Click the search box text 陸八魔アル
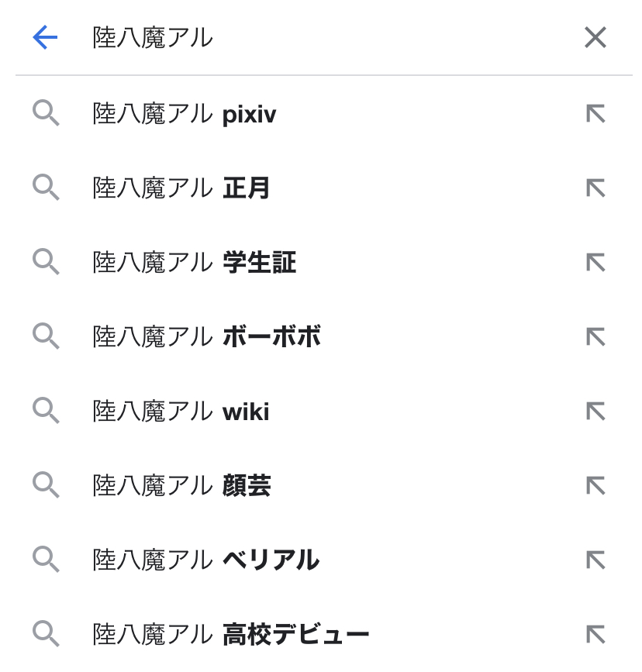 pyautogui.click(x=153, y=37)
